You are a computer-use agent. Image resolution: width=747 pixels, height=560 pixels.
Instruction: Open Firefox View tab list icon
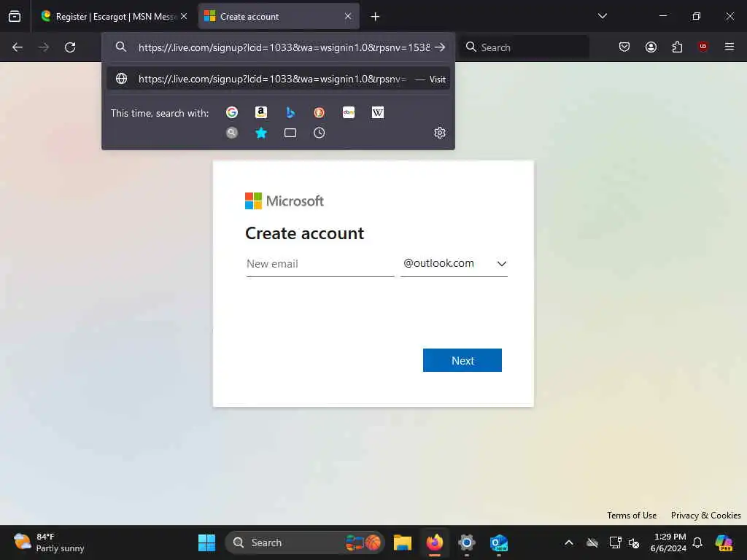pyautogui.click(x=15, y=17)
